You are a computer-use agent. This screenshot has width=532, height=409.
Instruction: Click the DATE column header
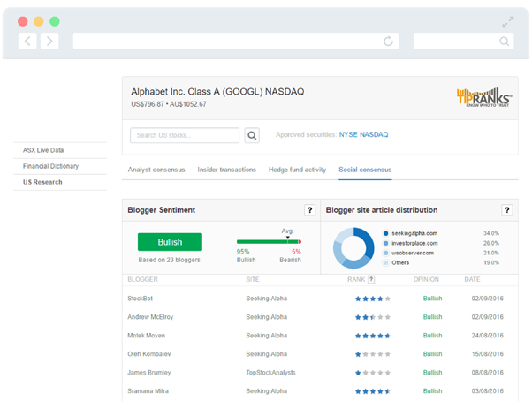pyautogui.click(x=472, y=279)
